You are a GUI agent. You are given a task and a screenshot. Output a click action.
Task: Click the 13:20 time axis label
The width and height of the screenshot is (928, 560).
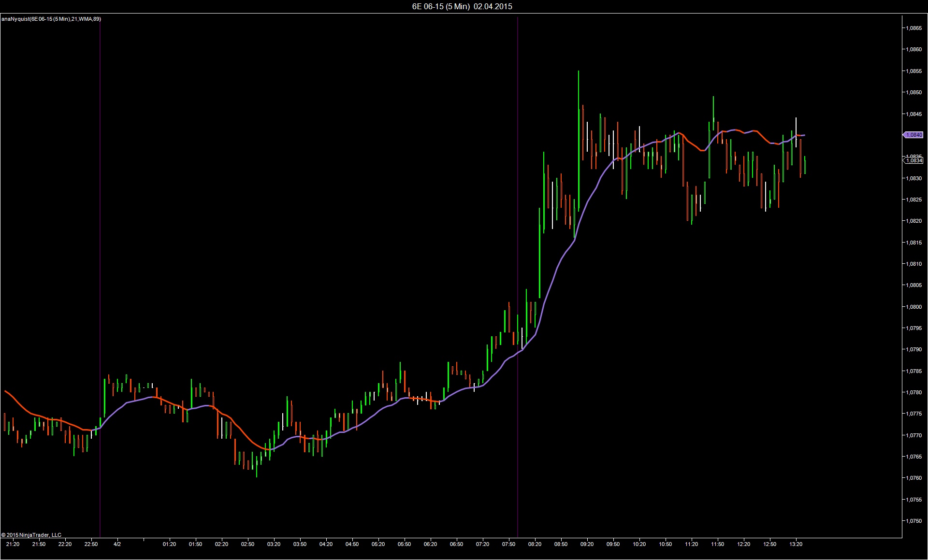[x=796, y=544]
